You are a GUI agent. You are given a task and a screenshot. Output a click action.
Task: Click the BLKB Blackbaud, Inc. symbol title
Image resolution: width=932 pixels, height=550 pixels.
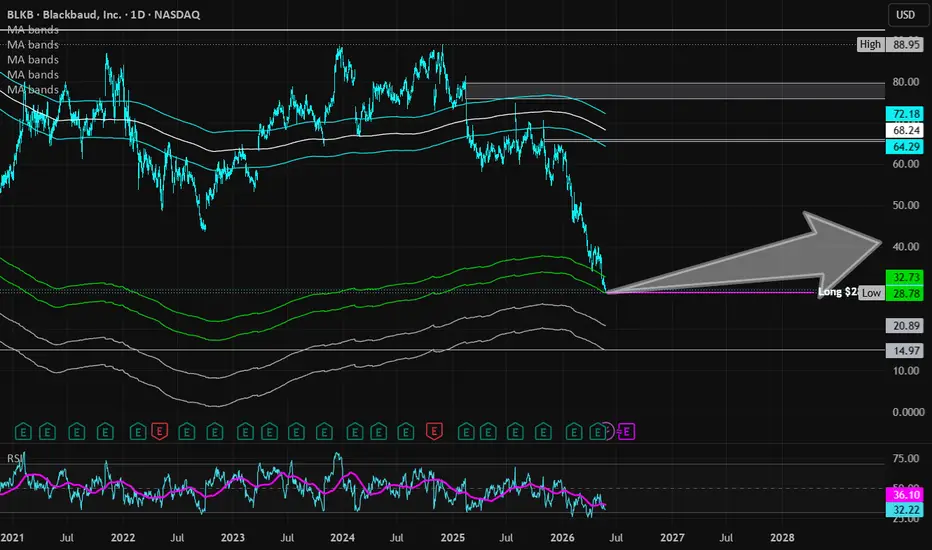click(x=103, y=14)
